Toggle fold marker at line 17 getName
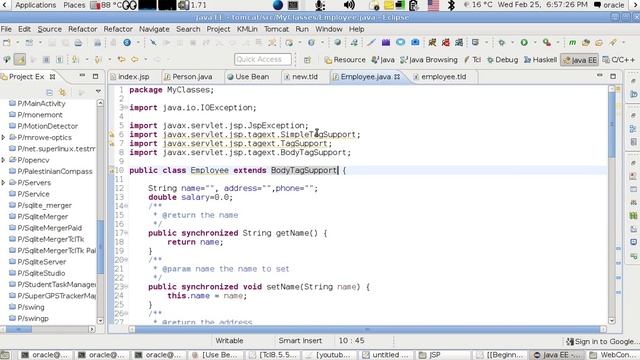Image resolution: width=640 pixels, height=360 pixels. pyautogui.click(x=126, y=233)
